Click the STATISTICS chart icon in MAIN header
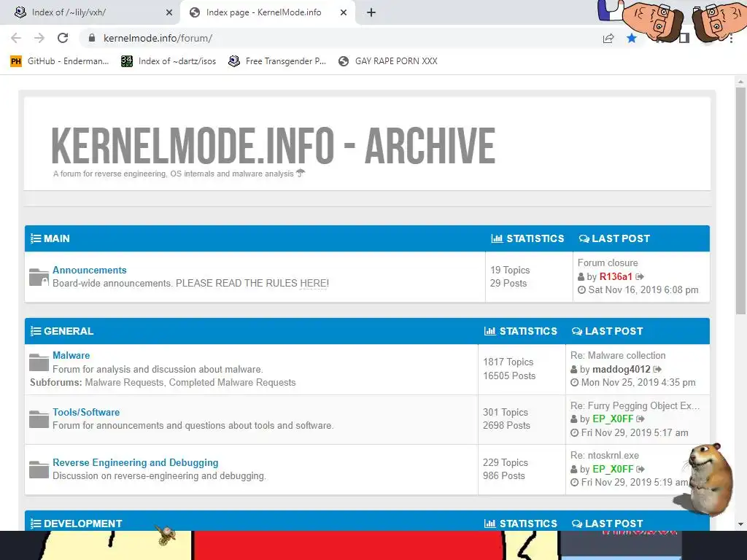Image resolution: width=747 pixels, height=560 pixels. 497,238
